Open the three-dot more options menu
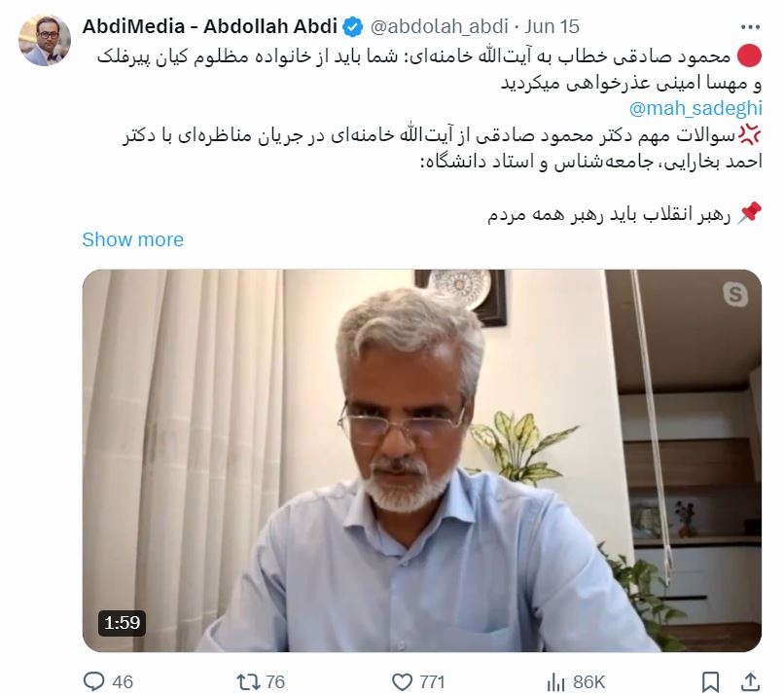 point(750,27)
